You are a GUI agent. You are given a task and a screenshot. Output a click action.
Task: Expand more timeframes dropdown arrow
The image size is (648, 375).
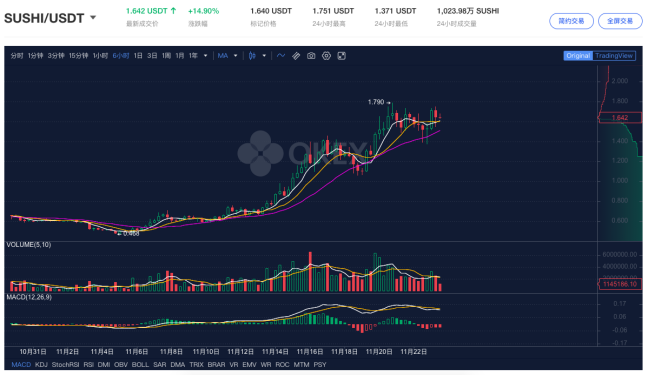[x=205, y=56]
